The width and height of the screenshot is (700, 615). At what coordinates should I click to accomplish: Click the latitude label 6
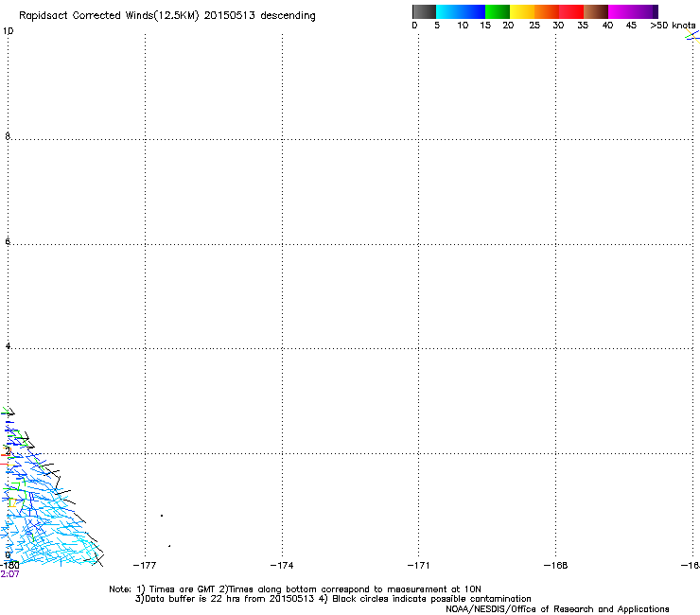click(8, 241)
